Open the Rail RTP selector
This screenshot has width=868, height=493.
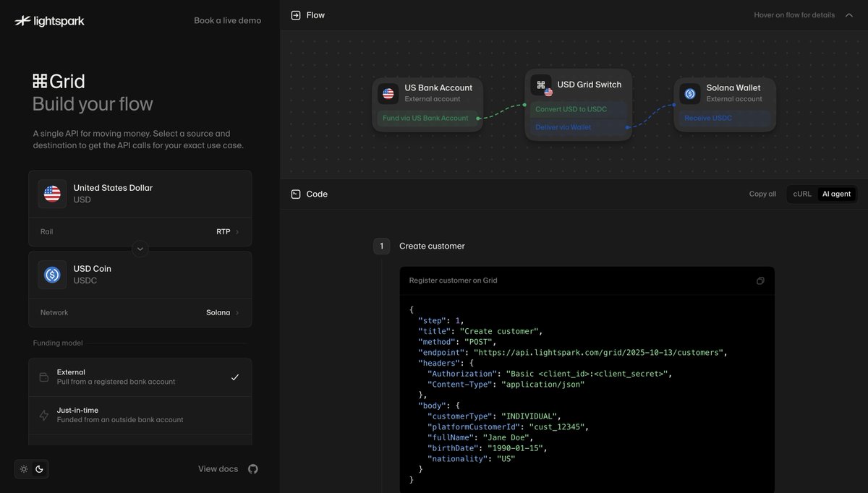coord(140,232)
